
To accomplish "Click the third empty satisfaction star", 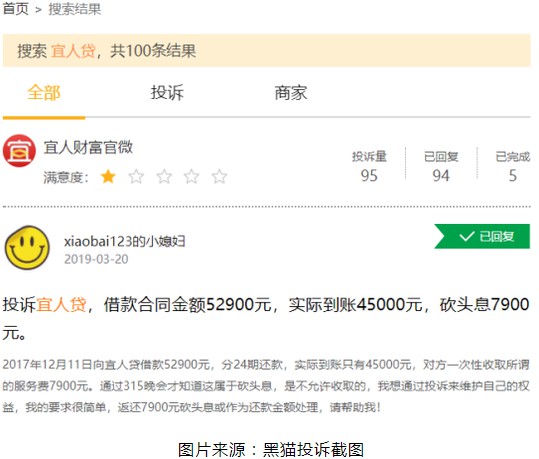I will click(x=164, y=177).
